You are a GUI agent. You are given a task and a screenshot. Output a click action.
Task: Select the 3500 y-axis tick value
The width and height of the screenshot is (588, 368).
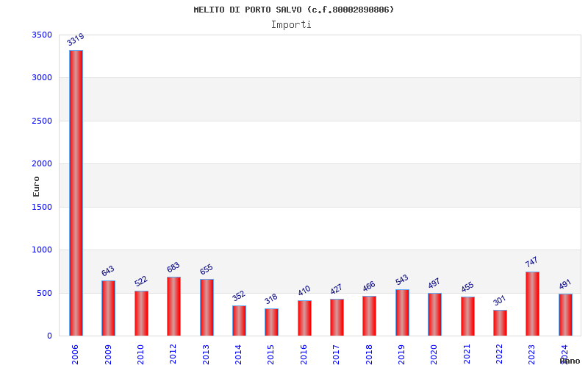coord(42,35)
